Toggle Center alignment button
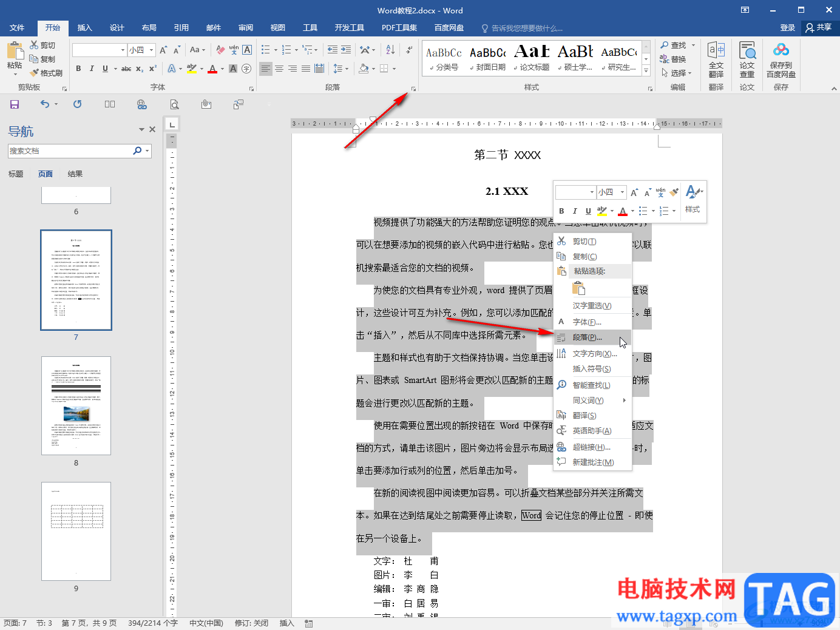The image size is (840, 630). 279,69
